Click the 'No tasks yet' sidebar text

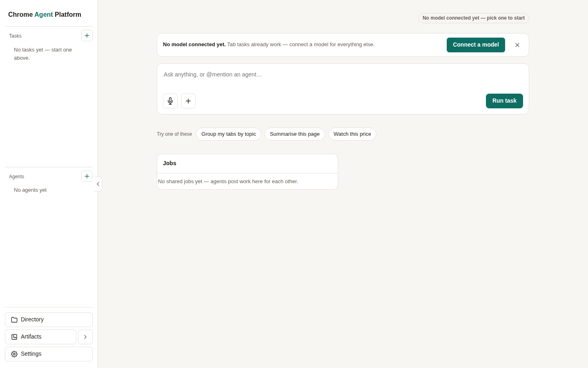pyautogui.click(x=43, y=54)
